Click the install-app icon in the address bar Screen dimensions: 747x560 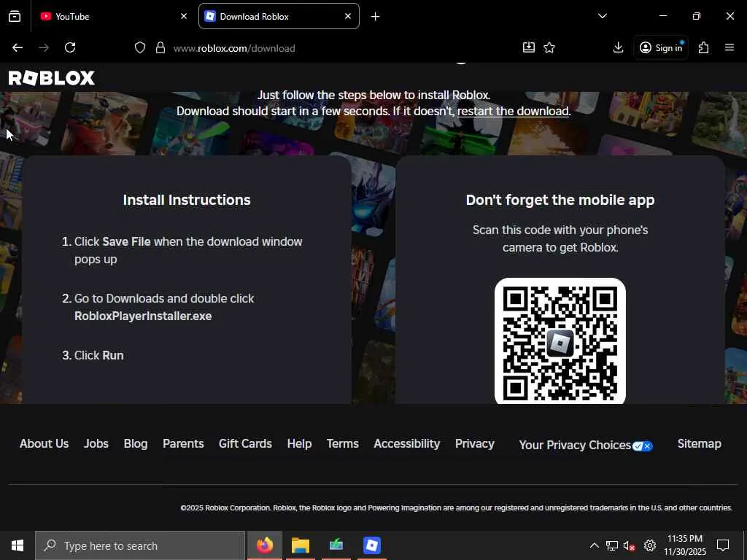(x=529, y=47)
